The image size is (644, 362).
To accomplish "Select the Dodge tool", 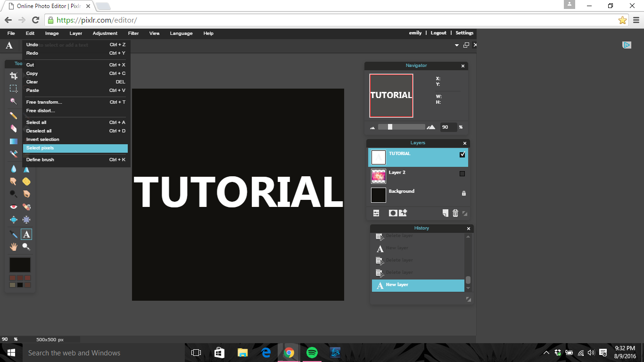I will 14,194.
